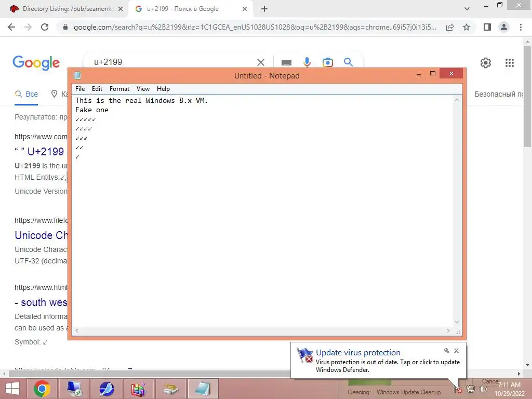The height and width of the screenshot is (399, 532).
Task: Open Notepad View menu
Action: (x=143, y=89)
